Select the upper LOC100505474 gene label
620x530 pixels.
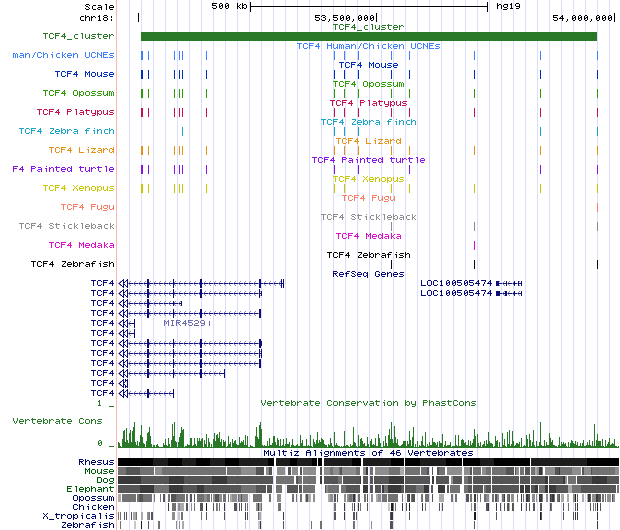coord(456,284)
